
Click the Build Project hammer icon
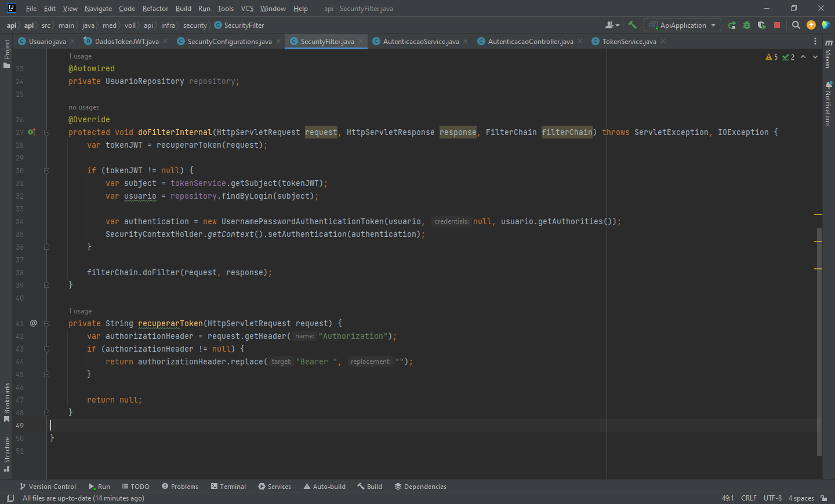[x=632, y=25]
